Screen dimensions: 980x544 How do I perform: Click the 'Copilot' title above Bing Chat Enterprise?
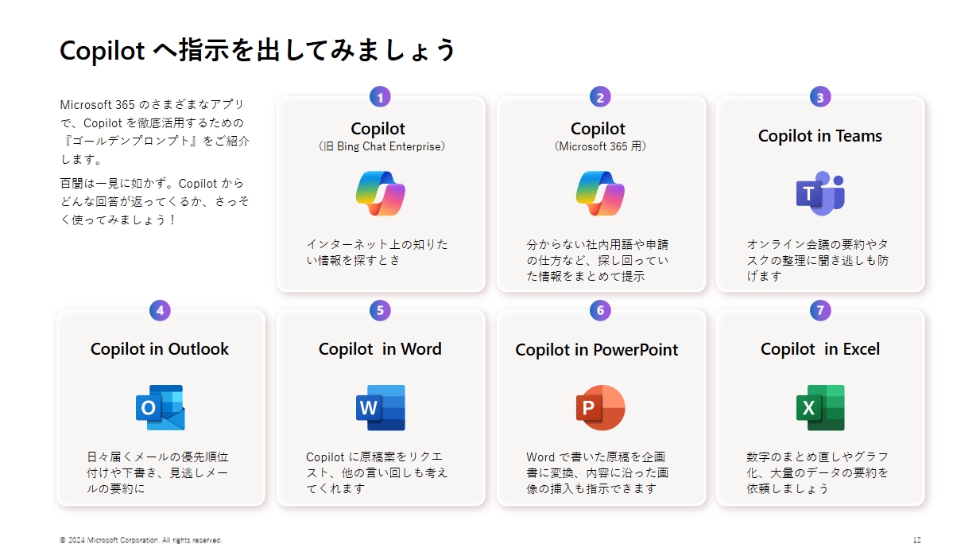coord(378,129)
